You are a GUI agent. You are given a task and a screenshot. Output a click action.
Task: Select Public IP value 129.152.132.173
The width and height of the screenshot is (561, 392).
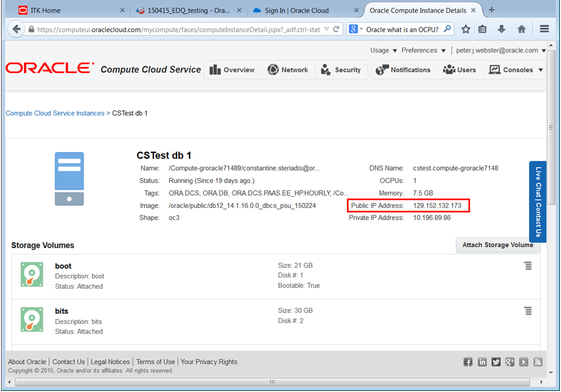tap(437, 206)
